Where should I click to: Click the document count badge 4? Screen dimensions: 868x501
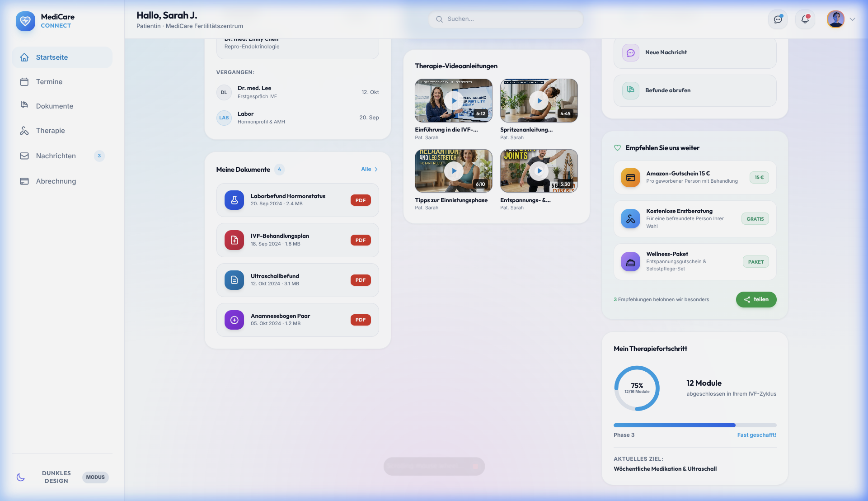click(279, 169)
